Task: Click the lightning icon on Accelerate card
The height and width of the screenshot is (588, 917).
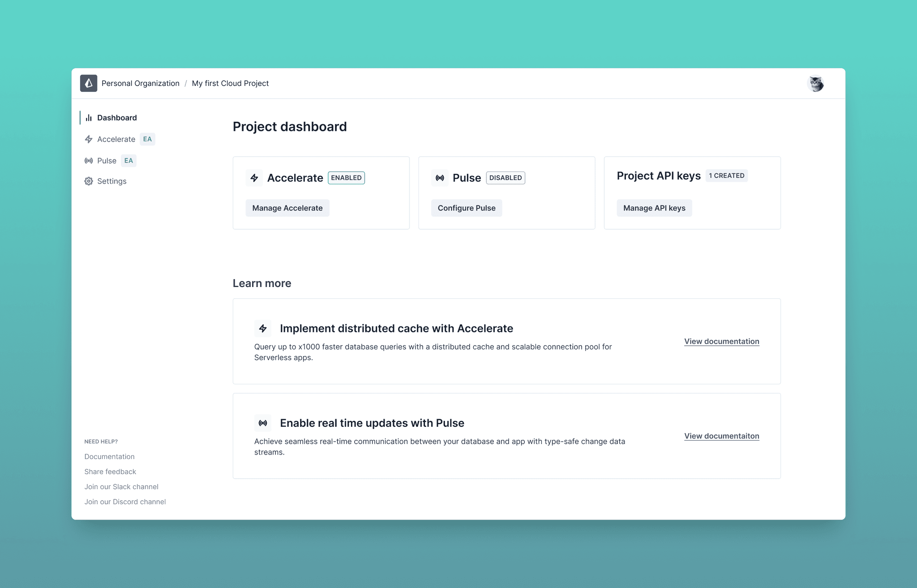Action: tap(254, 178)
